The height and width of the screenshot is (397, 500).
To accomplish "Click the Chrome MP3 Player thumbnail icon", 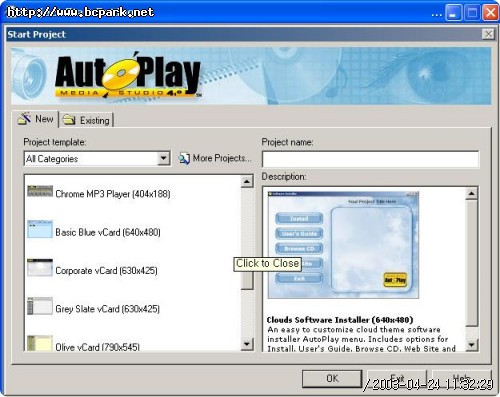I will coord(40,191).
